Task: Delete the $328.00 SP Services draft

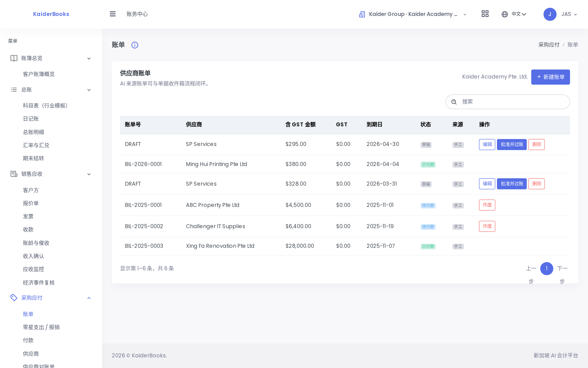Action: (537, 184)
